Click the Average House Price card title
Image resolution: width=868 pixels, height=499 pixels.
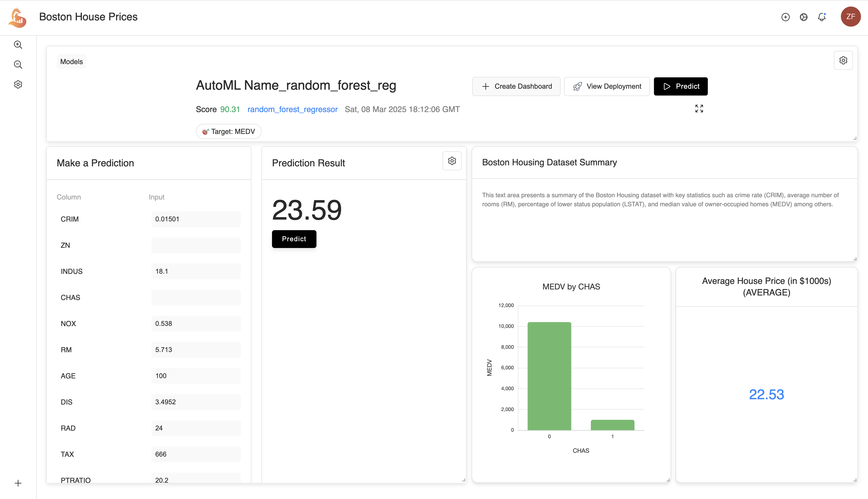click(x=766, y=286)
